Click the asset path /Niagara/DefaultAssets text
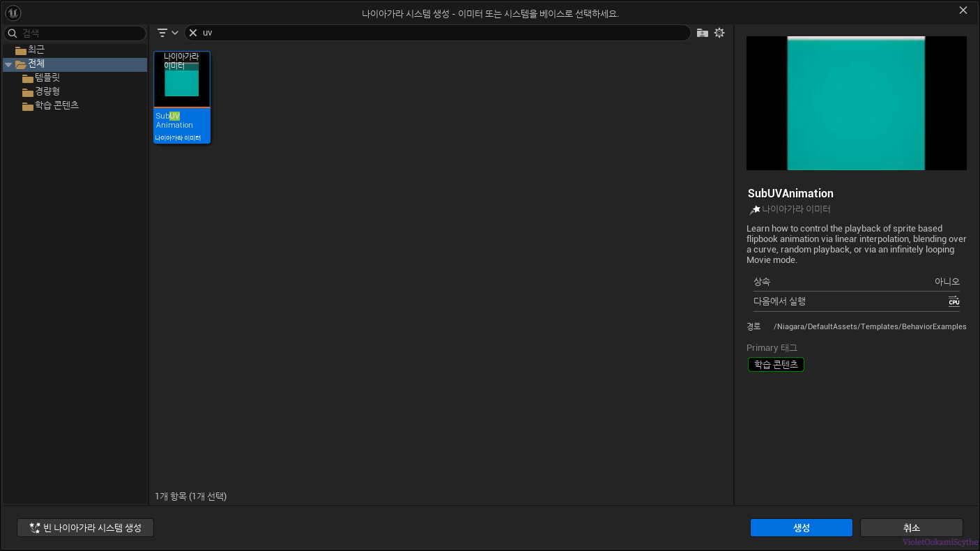Screen dimensions: 980x551 tap(870, 326)
